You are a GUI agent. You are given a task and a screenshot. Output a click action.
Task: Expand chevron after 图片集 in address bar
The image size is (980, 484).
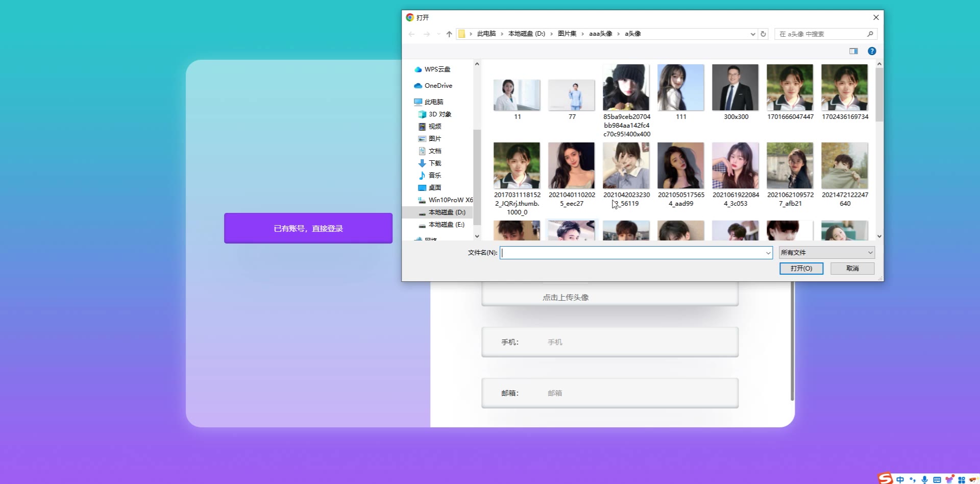coord(582,34)
